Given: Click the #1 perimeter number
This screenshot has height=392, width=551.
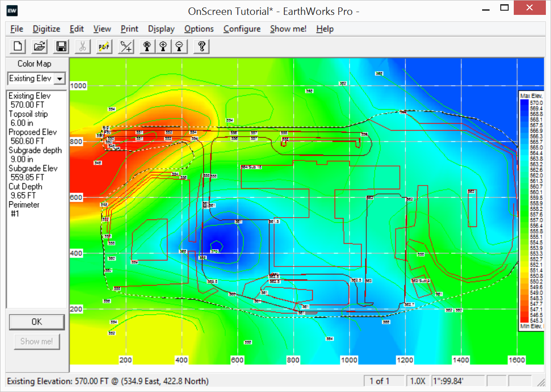Looking at the screenshot, I should tap(15, 214).
